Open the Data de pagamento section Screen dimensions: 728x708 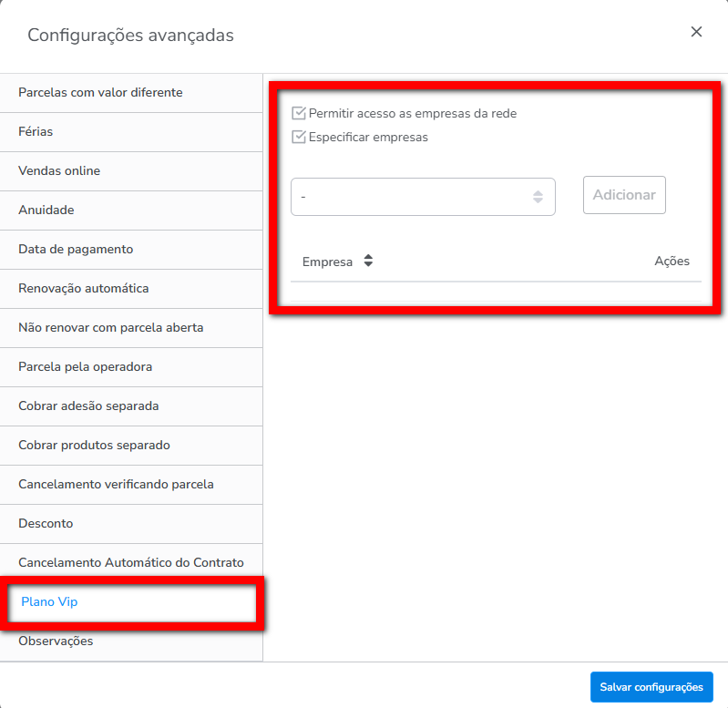76,250
